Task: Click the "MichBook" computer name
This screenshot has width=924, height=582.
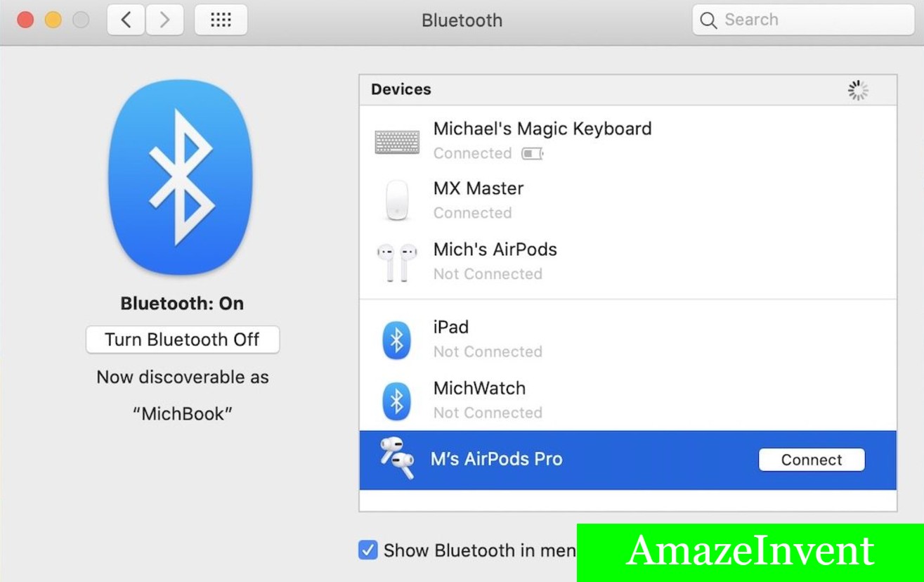Action: [183, 414]
